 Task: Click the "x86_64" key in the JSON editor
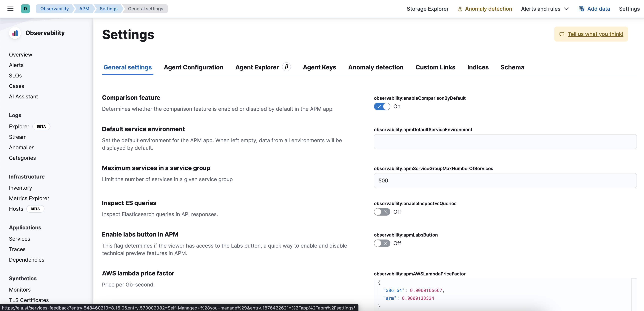click(x=394, y=290)
